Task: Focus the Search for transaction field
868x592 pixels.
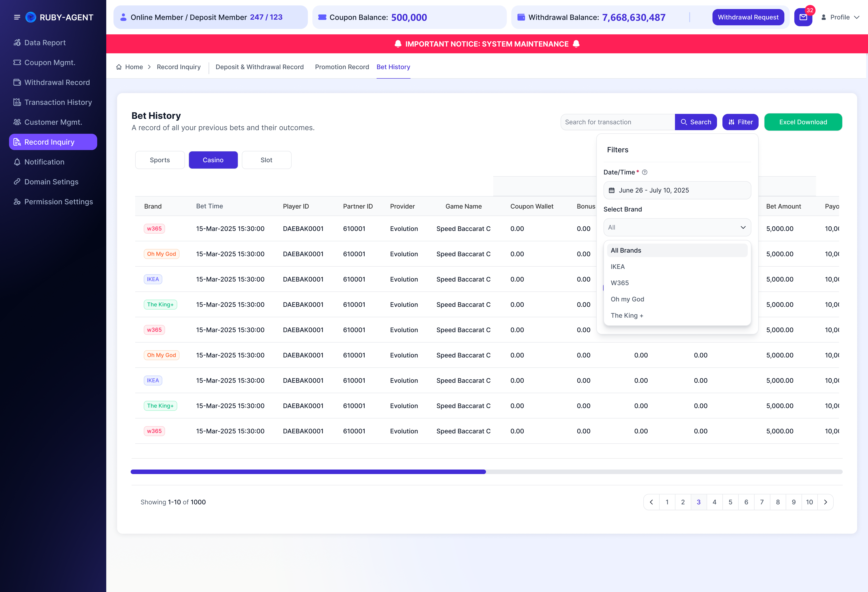Action: (x=618, y=122)
